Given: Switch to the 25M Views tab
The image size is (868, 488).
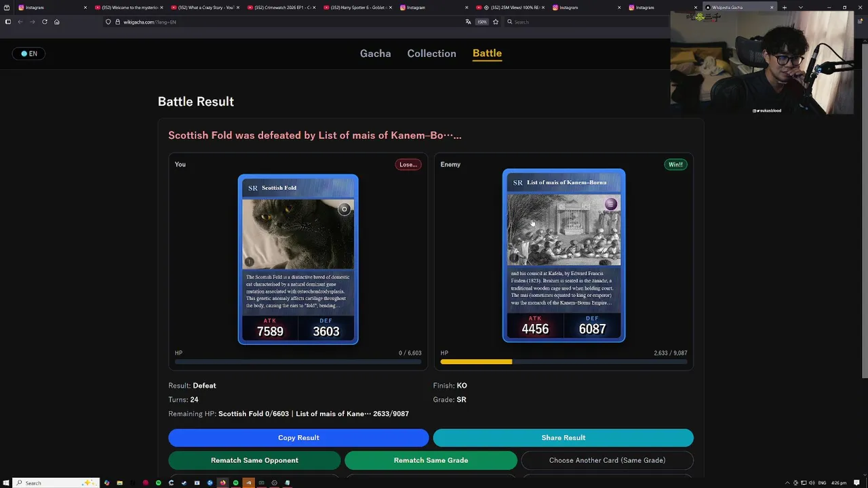Looking at the screenshot, I should point(510,7).
